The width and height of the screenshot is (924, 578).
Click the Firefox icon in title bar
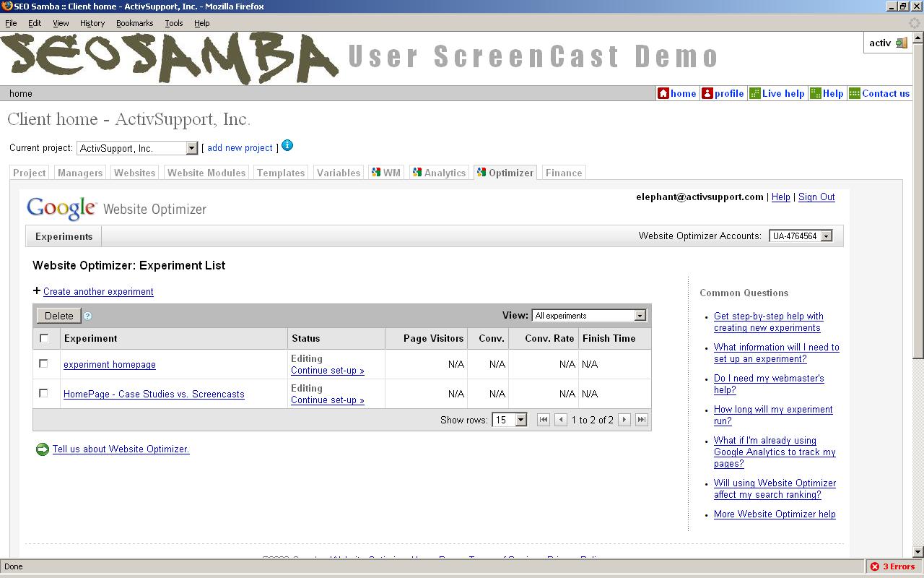(x=6, y=7)
